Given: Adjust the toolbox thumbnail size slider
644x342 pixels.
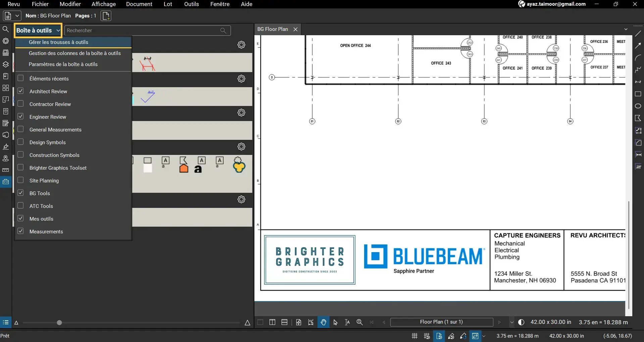Looking at the screenshot, I should pyautogui.click(x=59, y=323).
